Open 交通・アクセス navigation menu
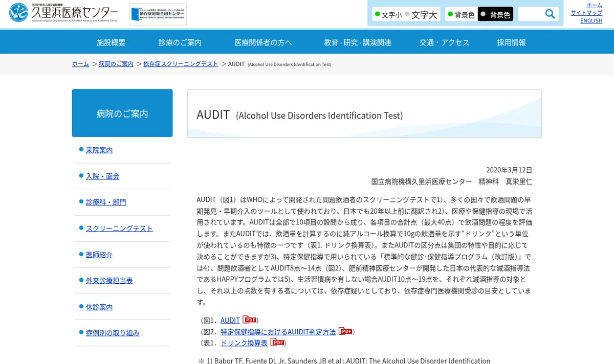 (444, 42)
